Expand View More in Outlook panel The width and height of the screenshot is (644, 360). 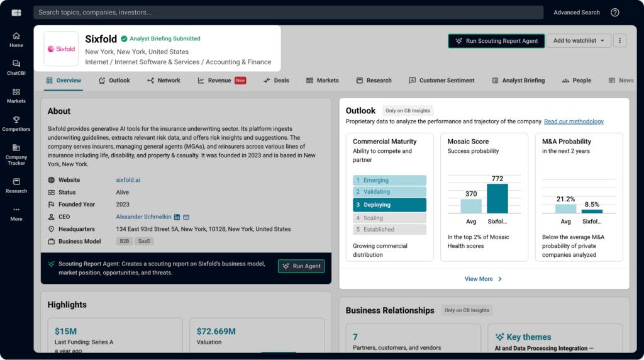pyautogui.click(x=484, y=279)
